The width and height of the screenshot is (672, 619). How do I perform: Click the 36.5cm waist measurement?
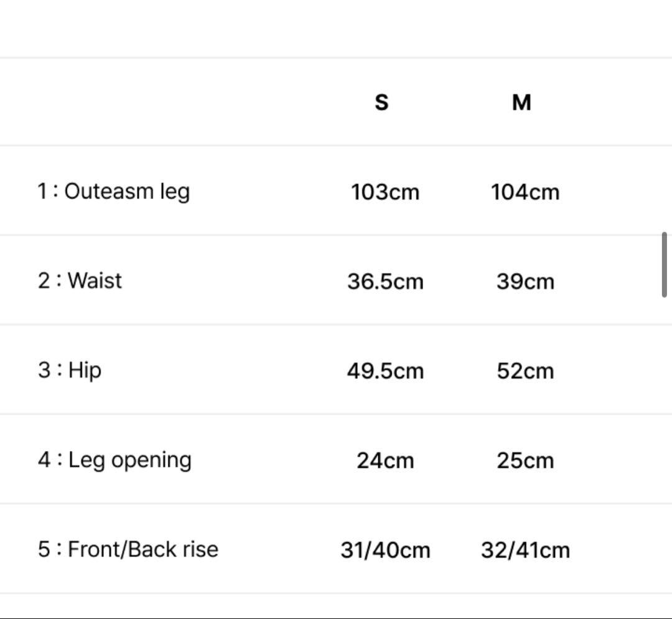(x=385, y=281)
